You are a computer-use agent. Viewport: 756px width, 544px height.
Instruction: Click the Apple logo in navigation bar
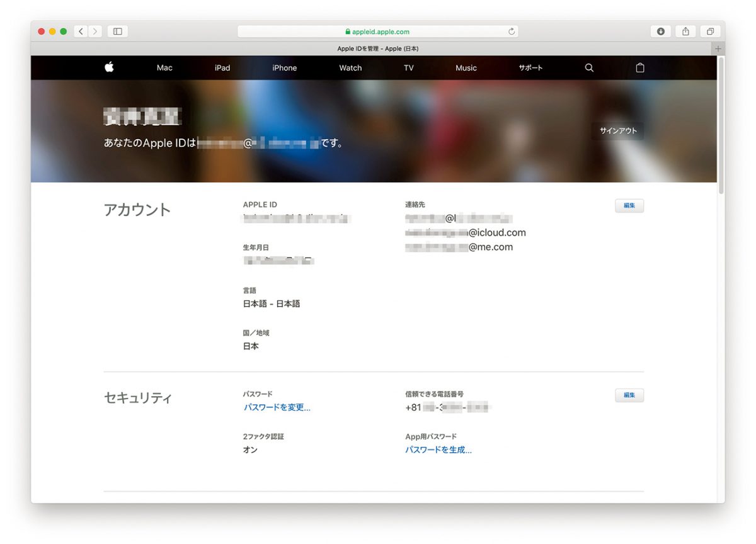pyautogui.click(x=109, y=67)
